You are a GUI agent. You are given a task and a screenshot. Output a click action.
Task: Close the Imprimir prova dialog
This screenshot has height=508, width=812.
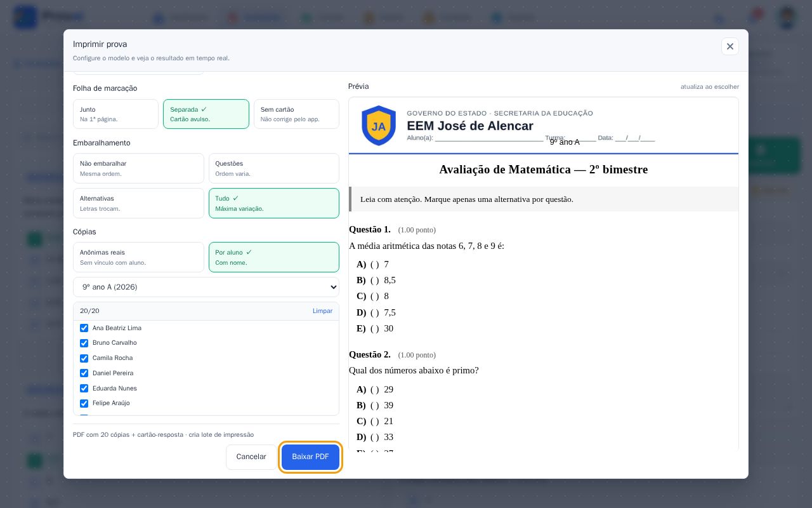coord(730,46)
